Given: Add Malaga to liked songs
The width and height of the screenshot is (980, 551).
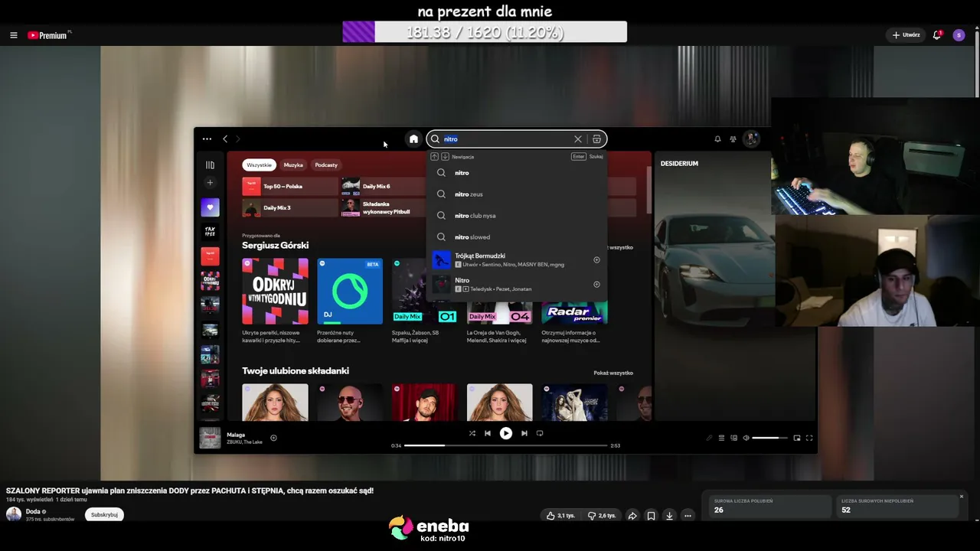Looking at the screenshot, I should pyautogui.click(x=273, y=438).
